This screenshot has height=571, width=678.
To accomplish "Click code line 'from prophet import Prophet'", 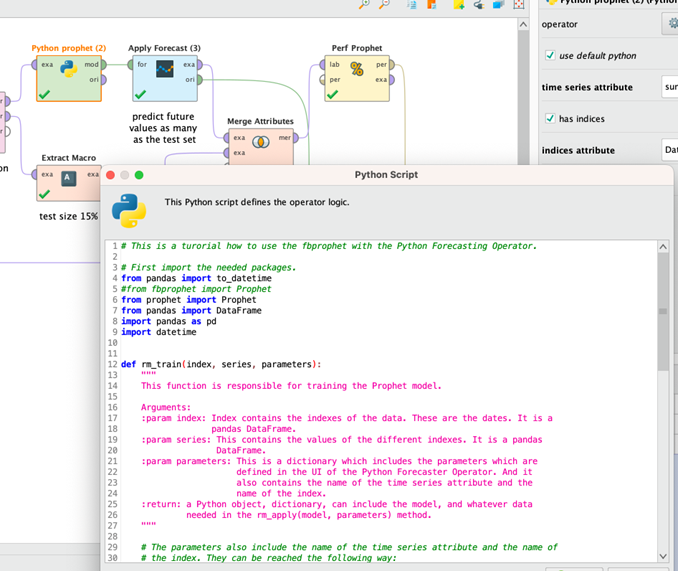I will pyautogui.click(x=189, y=300).
